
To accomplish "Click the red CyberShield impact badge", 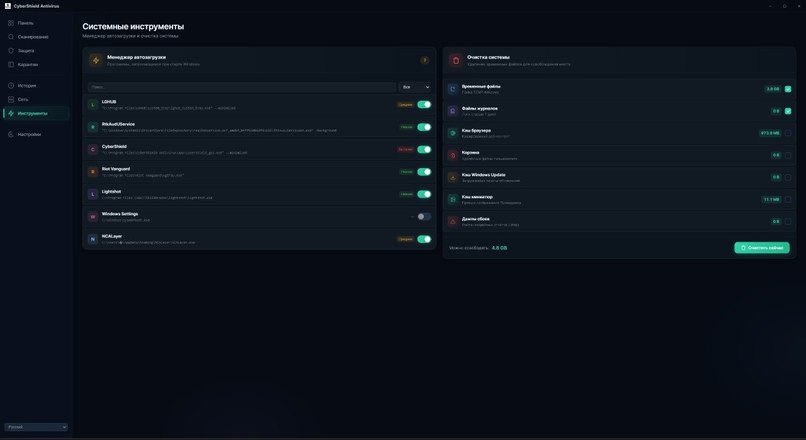I will point(405,150).
